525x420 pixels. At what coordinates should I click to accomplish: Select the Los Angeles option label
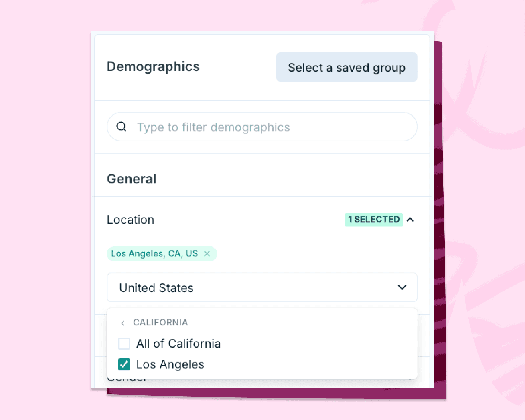170,364
